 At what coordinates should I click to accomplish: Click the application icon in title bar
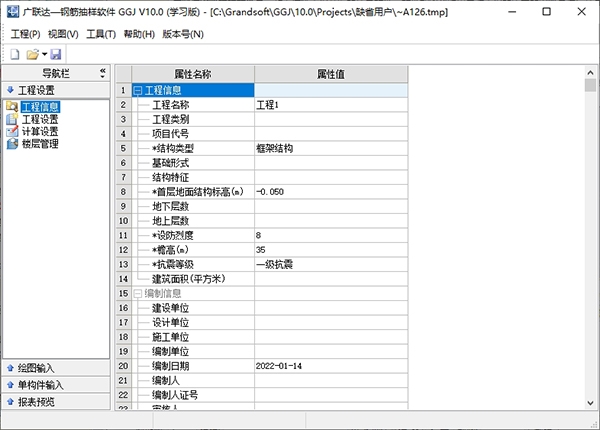tap(13, 12)
